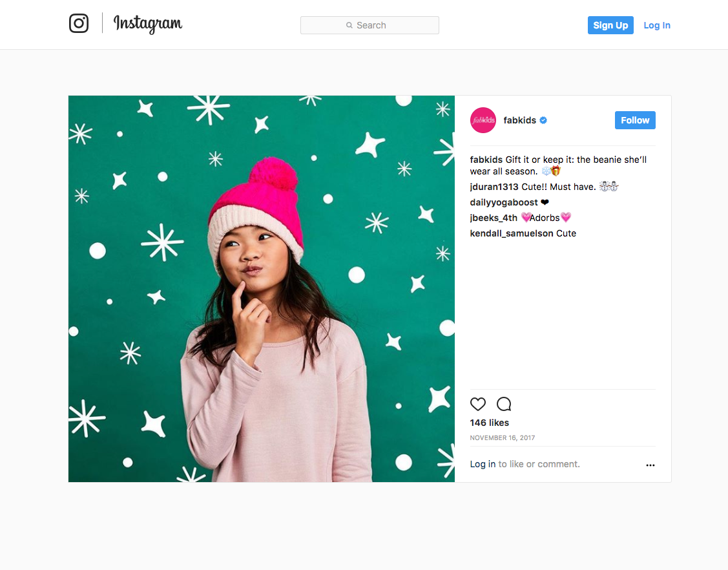Focus the Search input field
The width and height of the screenshot is (728, 570).
369,25
